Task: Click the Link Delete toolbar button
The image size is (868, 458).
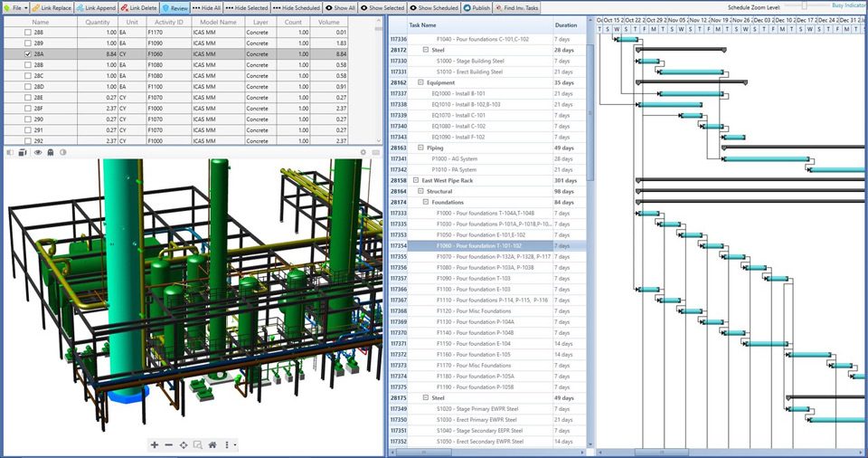Action: [140, 7]
